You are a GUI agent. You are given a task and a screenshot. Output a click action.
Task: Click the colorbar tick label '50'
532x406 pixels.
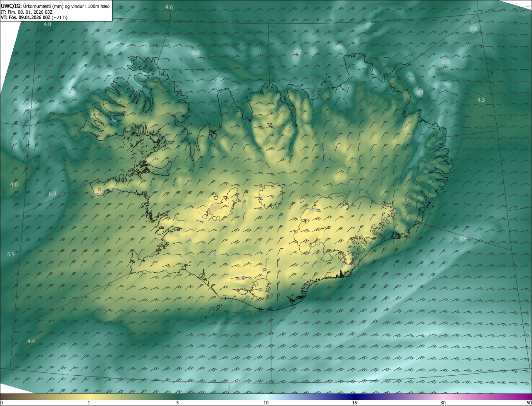pyautogui.click(x=529, y=403)
